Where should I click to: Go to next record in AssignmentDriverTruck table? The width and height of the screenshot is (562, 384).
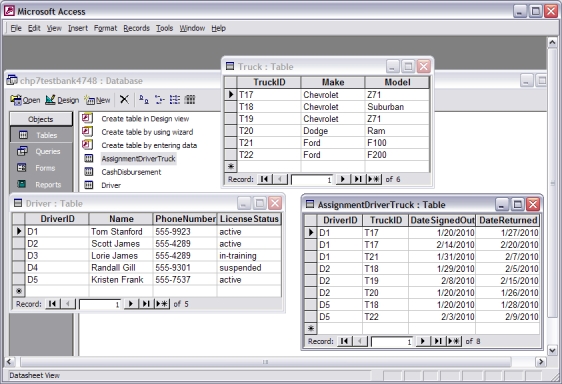click(423, 341)
